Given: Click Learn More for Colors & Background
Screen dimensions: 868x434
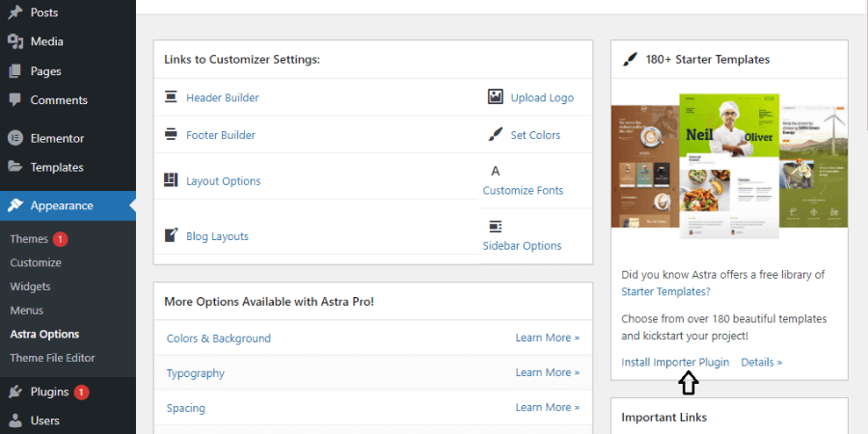Looking at the screenshot, I should pyautogui.click(x=548, y=338).
